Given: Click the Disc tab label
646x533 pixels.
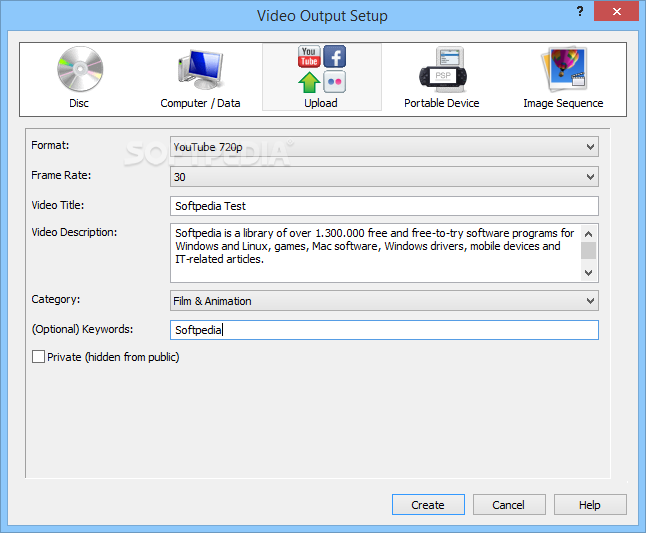Looking at the screenshot, I should pos(79,103).
